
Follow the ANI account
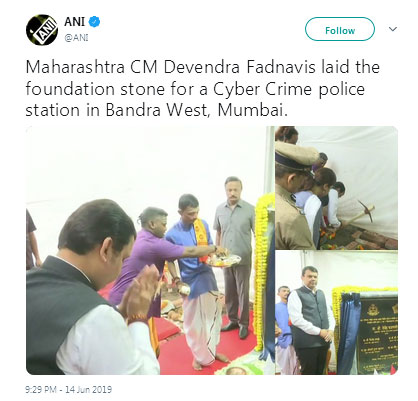pyautogui.click(x=340, y=29)
